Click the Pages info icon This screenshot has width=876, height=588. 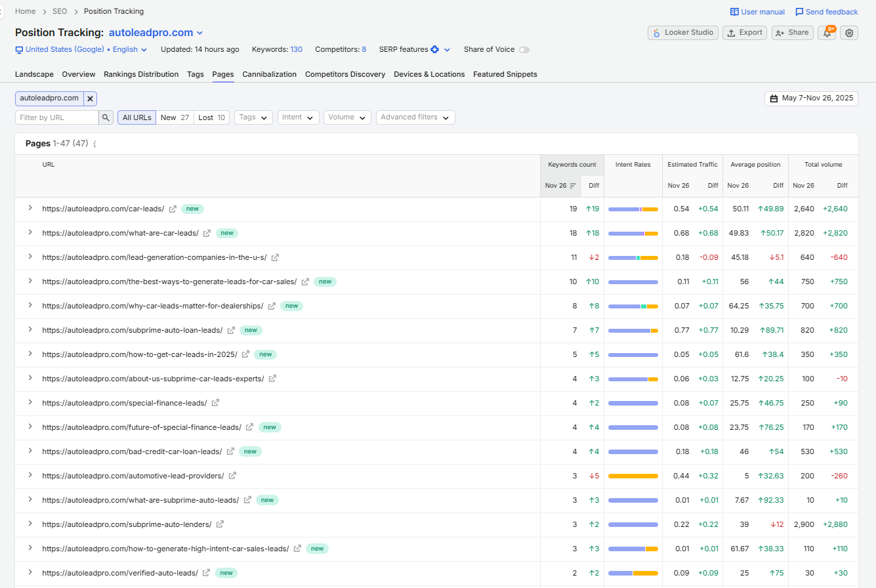coord(94,144)
